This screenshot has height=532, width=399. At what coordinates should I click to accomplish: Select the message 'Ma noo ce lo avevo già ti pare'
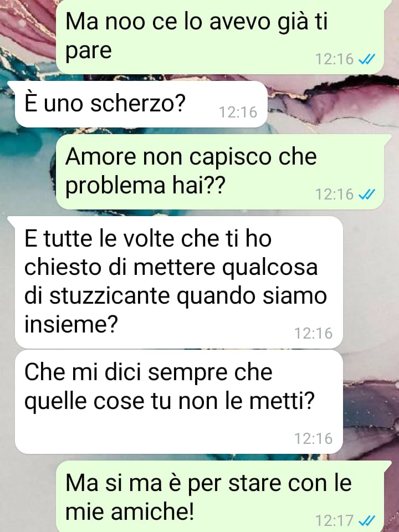(220, 37)
